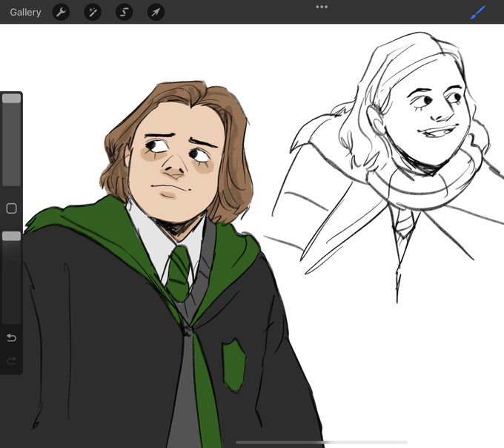Tap the square modify button in sidebar
This screenshot has height=448, width=504.
pos(12,208)
